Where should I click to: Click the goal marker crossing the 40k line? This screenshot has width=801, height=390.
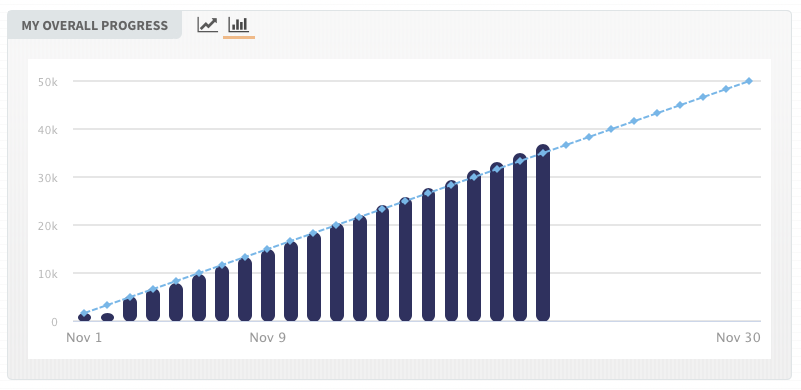point(610,129)
